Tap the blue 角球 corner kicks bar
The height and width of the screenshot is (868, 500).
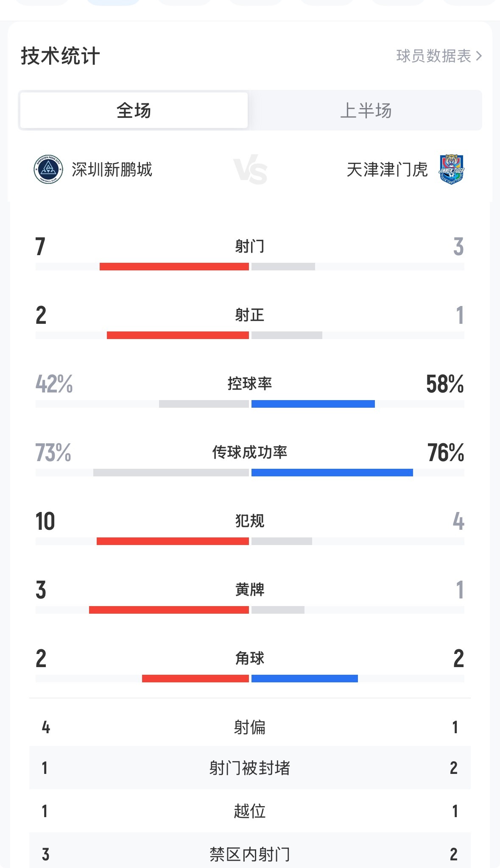tap(304, 679)
